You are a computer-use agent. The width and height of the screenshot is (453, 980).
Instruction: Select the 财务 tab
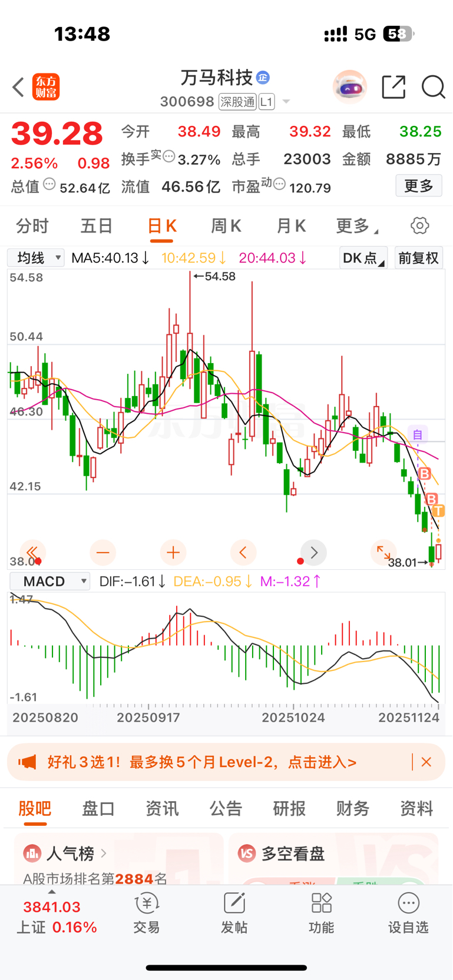353,809
